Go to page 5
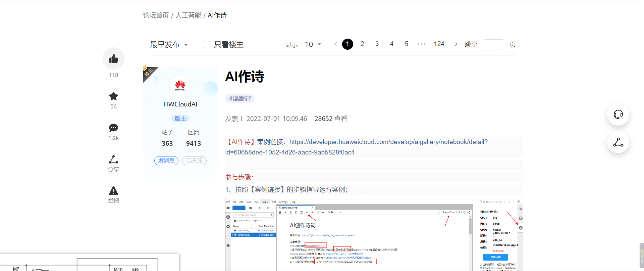This screenshot has height=271, width=644. point(407,44)
